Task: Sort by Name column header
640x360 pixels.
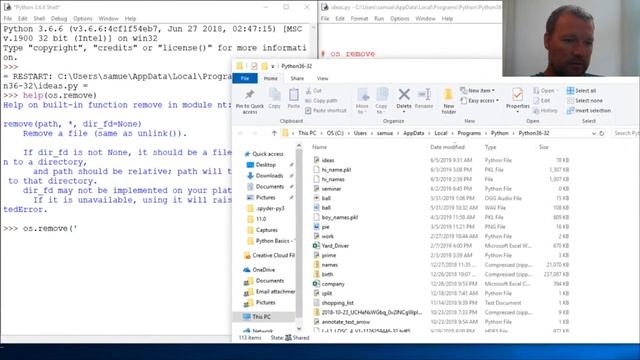Action: (320, 147)
